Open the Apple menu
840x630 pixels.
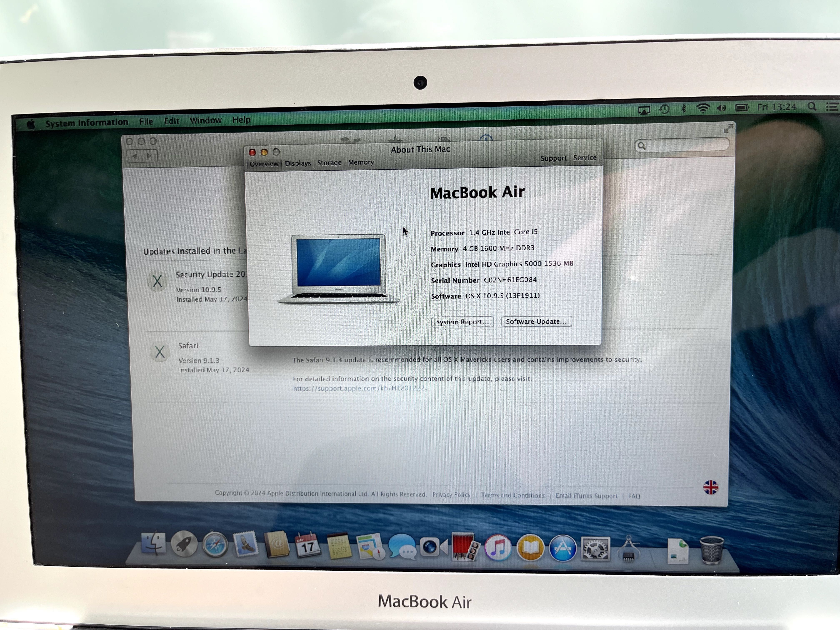(x=31, y=124)
